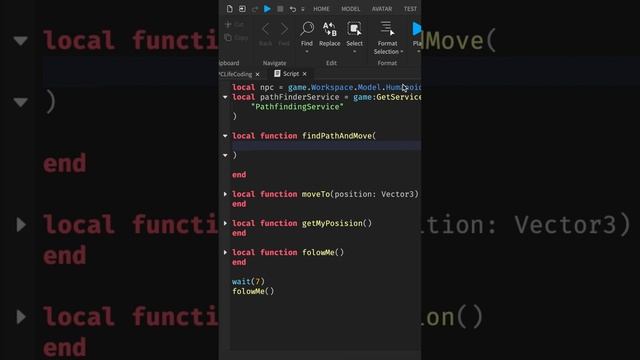The height and width of the screenshot is (360, 640).
Task: Click the wait(7) line
Action: point(248,281)
